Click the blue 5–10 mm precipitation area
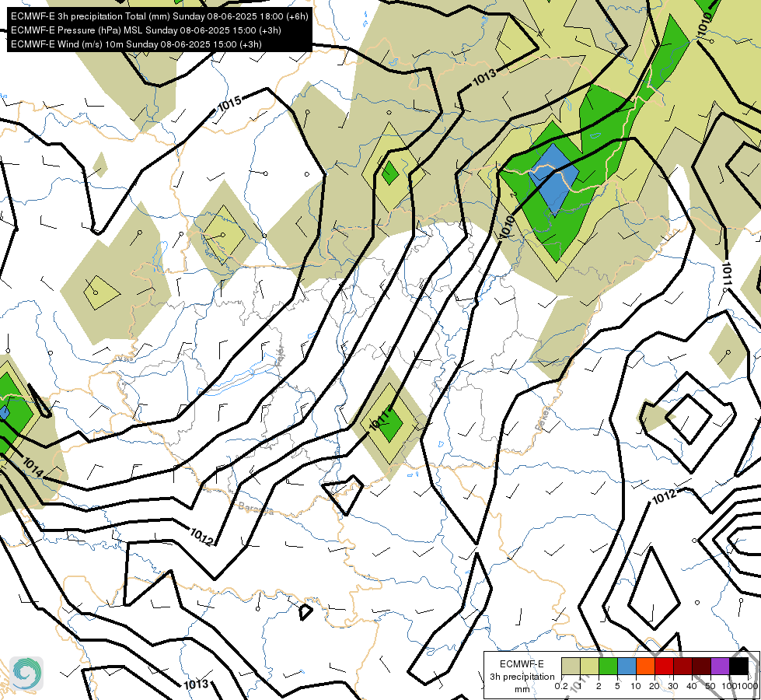761x700 pixels. (553, 179)
